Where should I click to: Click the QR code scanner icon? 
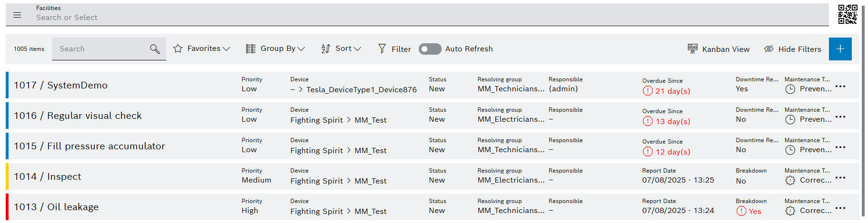pyautogui.click(x=848, y=14)
